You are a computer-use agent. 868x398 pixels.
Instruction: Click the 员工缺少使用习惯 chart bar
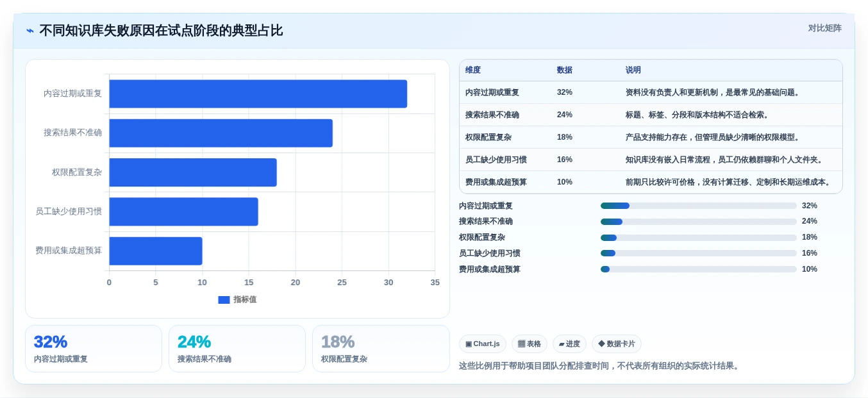click(x=183, y=211)
